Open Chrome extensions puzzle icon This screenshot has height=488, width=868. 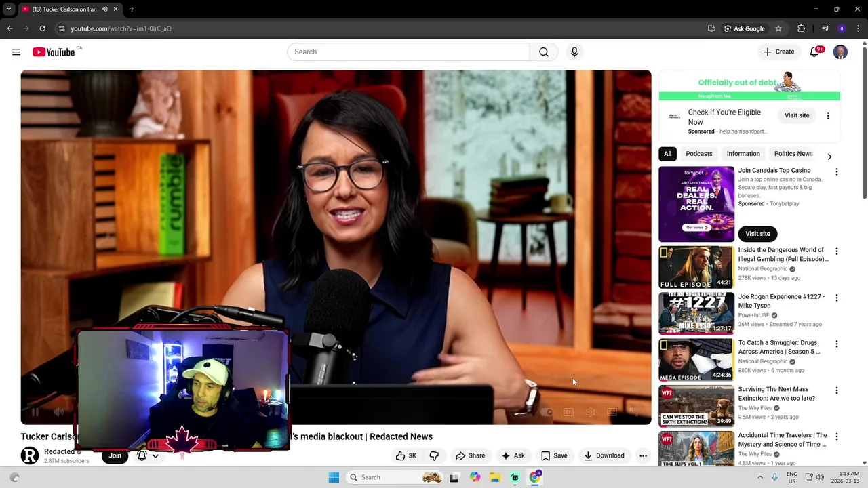point(802,28)
